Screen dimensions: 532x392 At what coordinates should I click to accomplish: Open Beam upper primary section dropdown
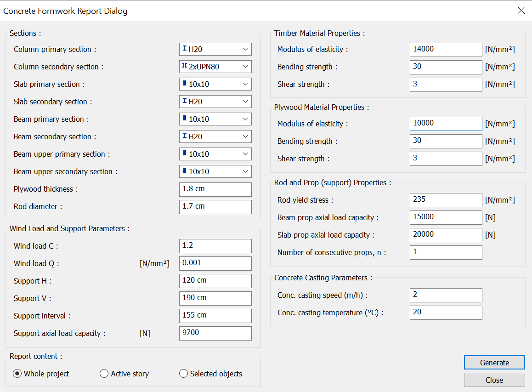[215, 154]
